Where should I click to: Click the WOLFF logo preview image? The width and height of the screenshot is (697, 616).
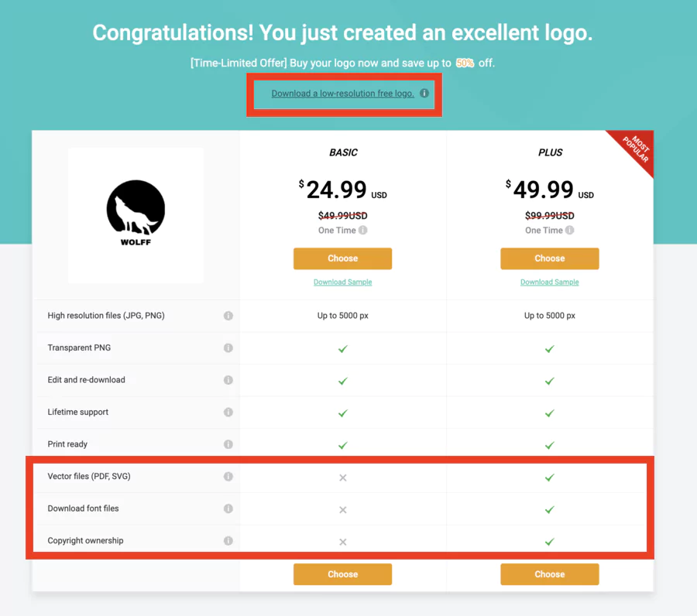[x=135, y=214]
